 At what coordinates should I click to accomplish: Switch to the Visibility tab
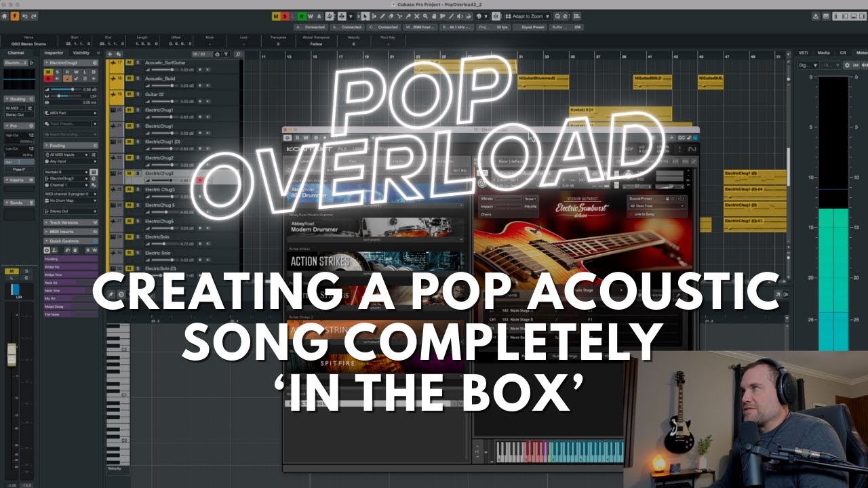81,53
